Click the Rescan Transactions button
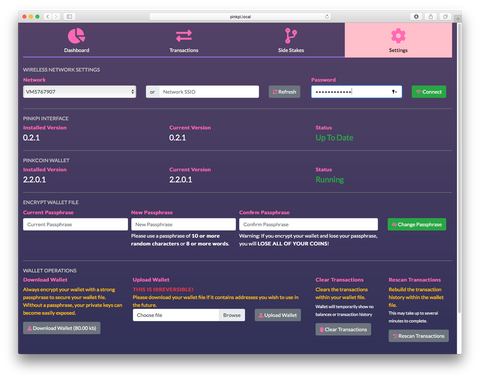 [x=418, y=336]
